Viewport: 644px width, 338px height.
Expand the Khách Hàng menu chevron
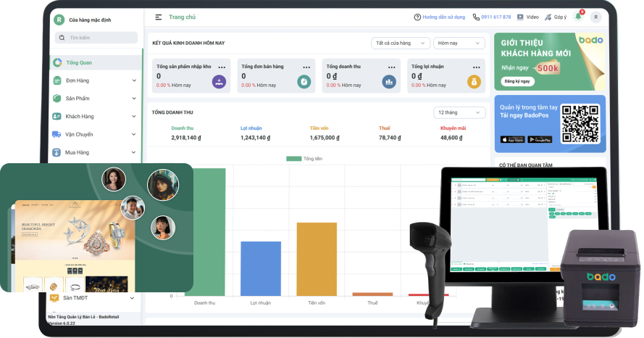134,116
